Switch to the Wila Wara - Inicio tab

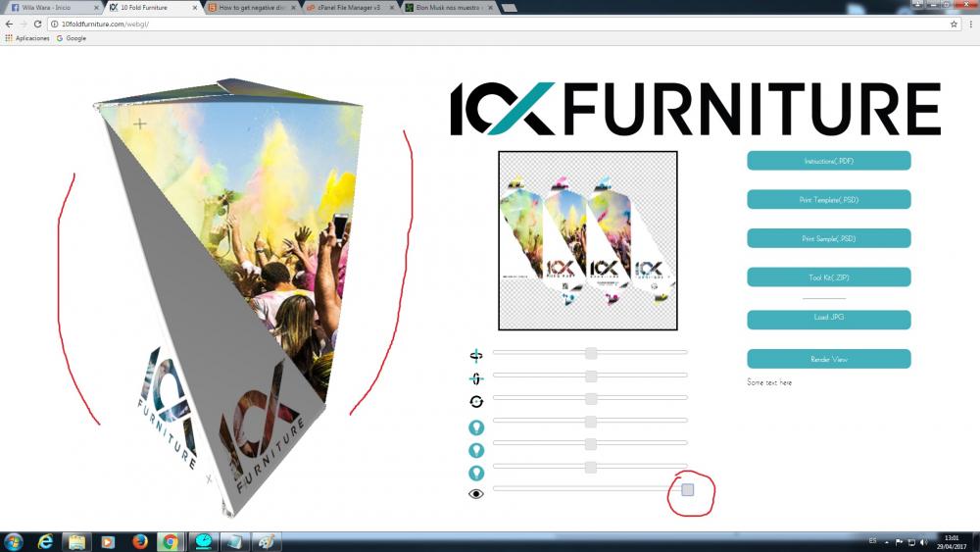(x=51, y=7)
